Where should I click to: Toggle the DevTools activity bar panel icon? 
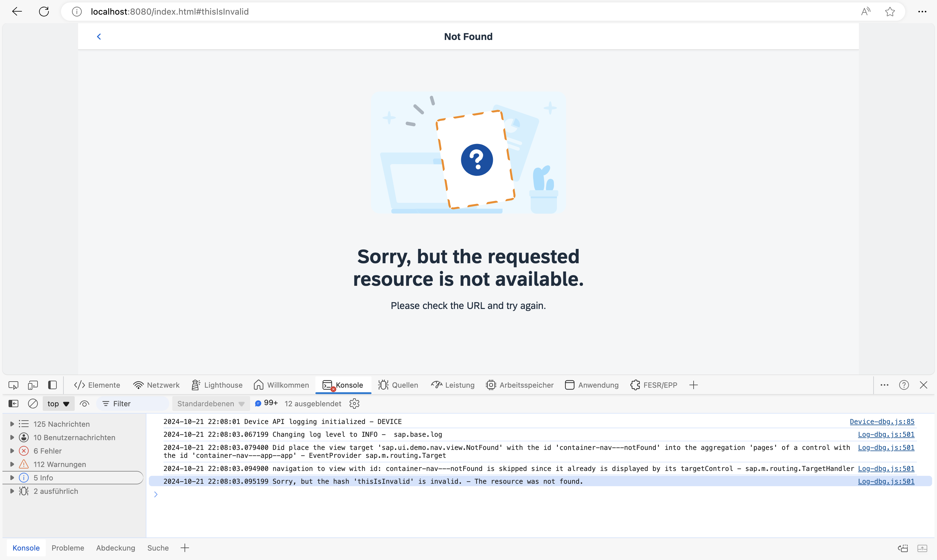pyautogui.click(x=52, y=385)
